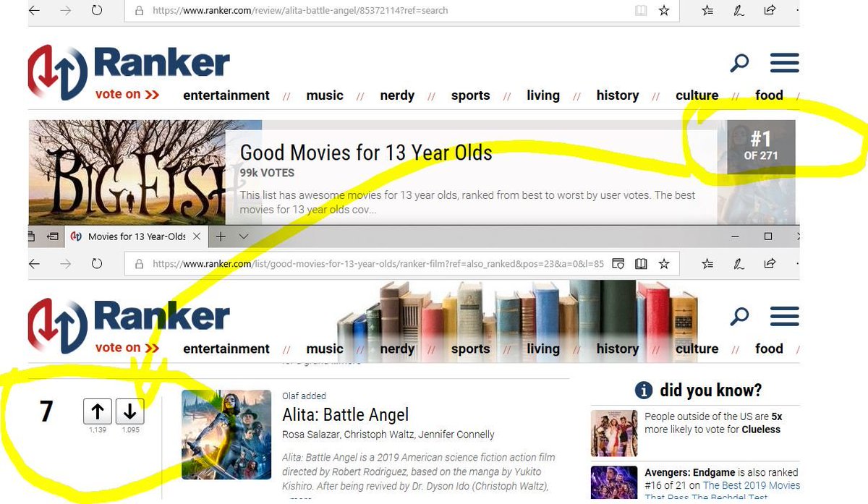Click the Ranker logo in the top window

click(x=129, y=72)
